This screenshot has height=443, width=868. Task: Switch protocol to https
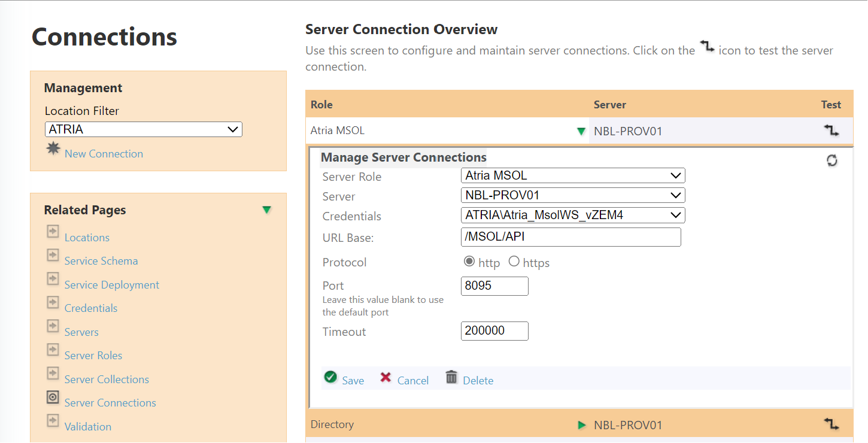[x=513, y=261]
